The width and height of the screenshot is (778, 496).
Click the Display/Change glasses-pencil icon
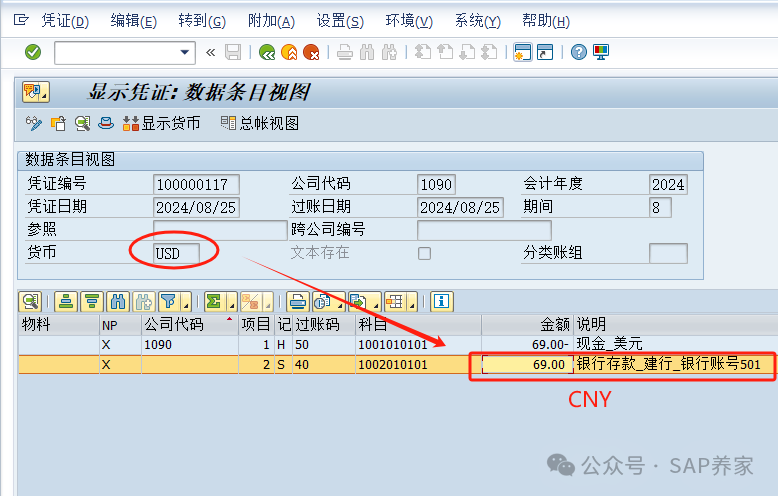pyautogui.click(x=34, y=124)
